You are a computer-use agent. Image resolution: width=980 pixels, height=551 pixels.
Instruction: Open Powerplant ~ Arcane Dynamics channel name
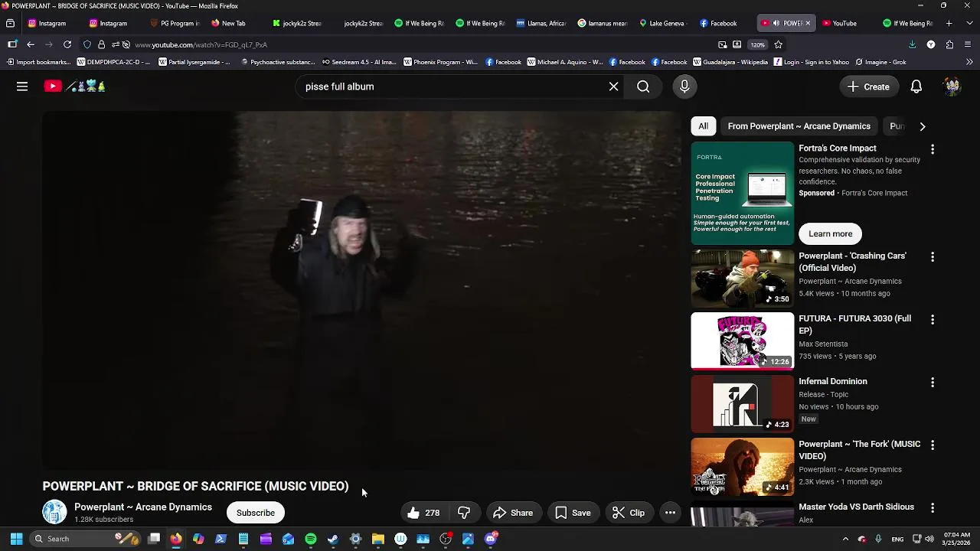coord(143,507)
